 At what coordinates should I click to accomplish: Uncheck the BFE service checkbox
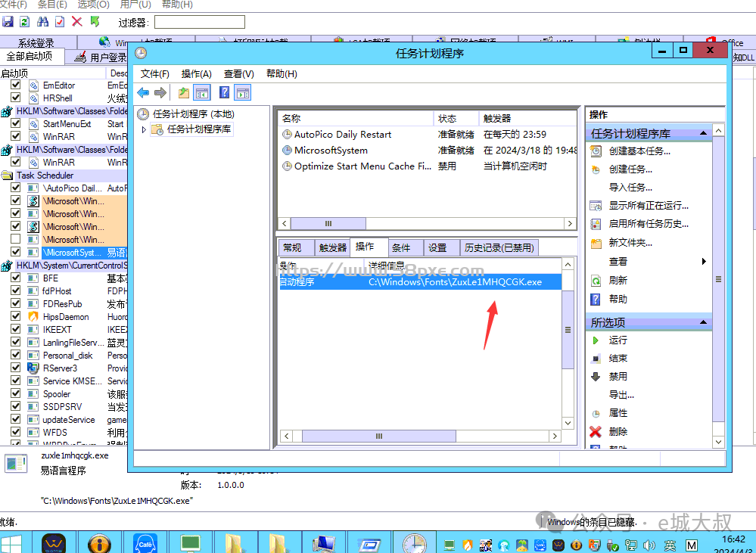tap(15, 277)
